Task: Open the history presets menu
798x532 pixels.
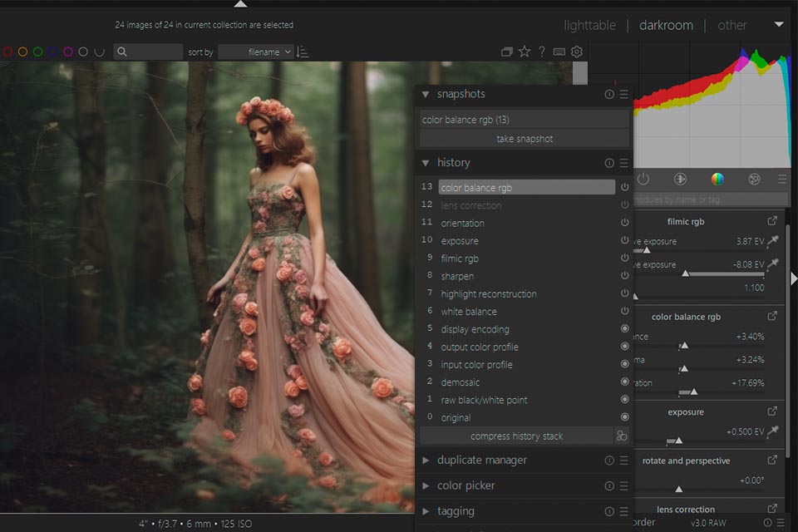Action: point(624,163)
